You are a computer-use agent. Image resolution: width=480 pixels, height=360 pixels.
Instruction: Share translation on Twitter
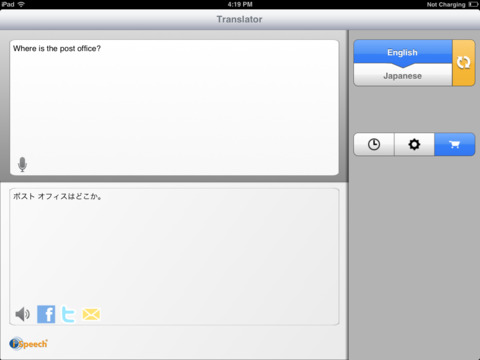point(69,314)
